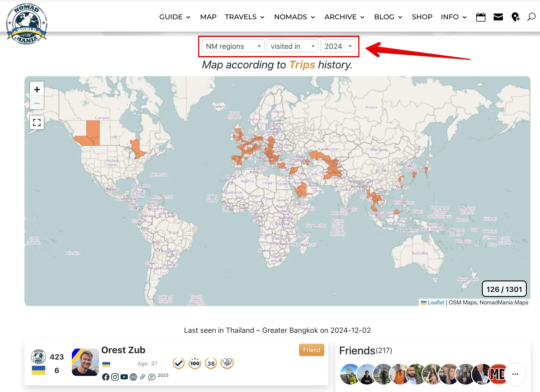The width and height of the screenshot is (540, 392).
Task: Click the add location pin icon
Action: tap(515, 17)
